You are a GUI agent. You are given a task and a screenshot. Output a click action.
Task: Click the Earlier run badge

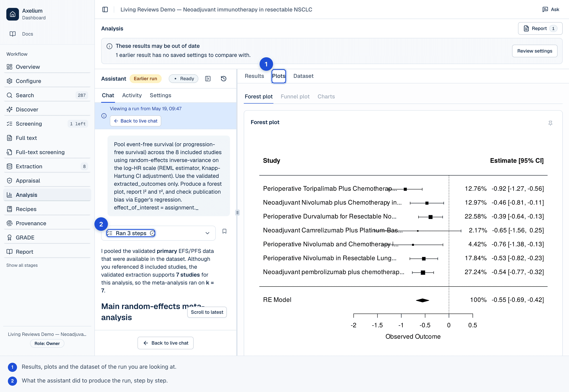pyautogui.click(x=145, y=79)
